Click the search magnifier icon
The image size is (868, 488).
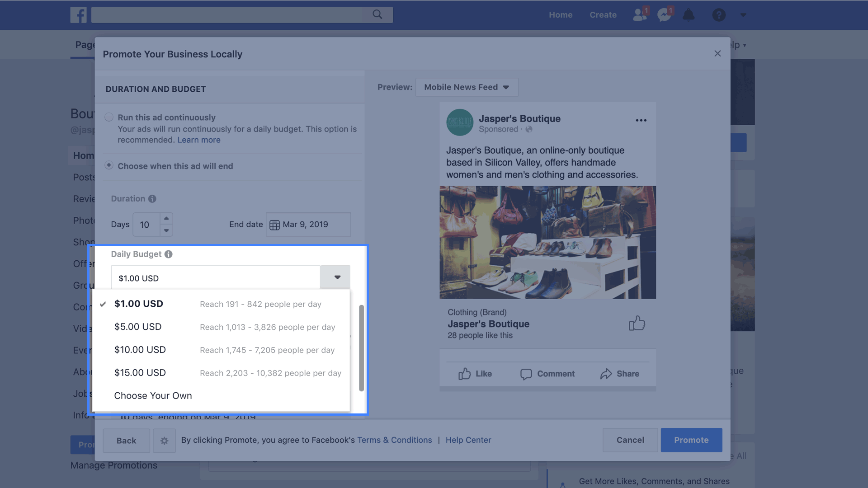click(377, 14)
